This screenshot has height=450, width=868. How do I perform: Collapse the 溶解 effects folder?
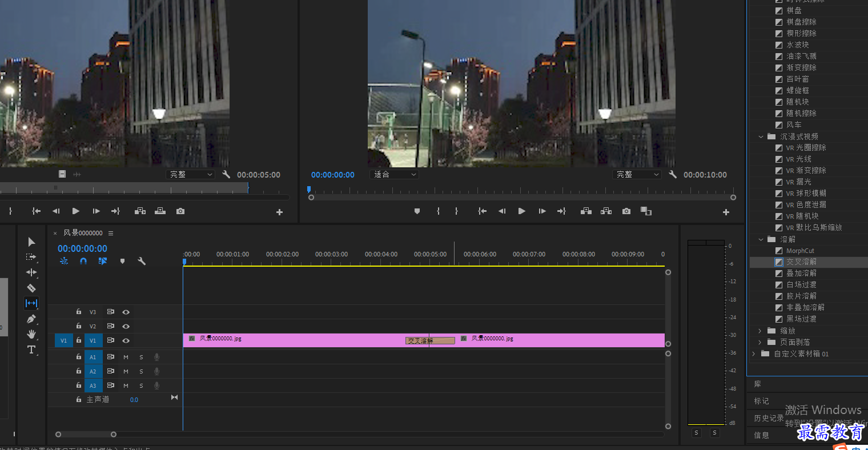[x=761, y=239]
